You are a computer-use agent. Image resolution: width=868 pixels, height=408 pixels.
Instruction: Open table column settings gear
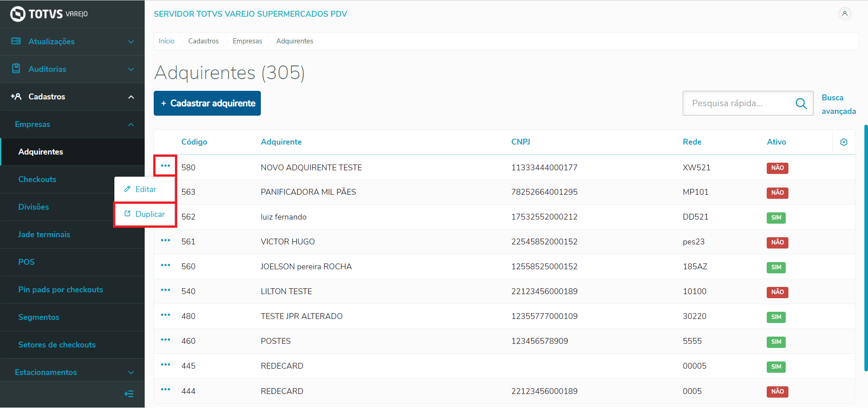coord(844,142)
